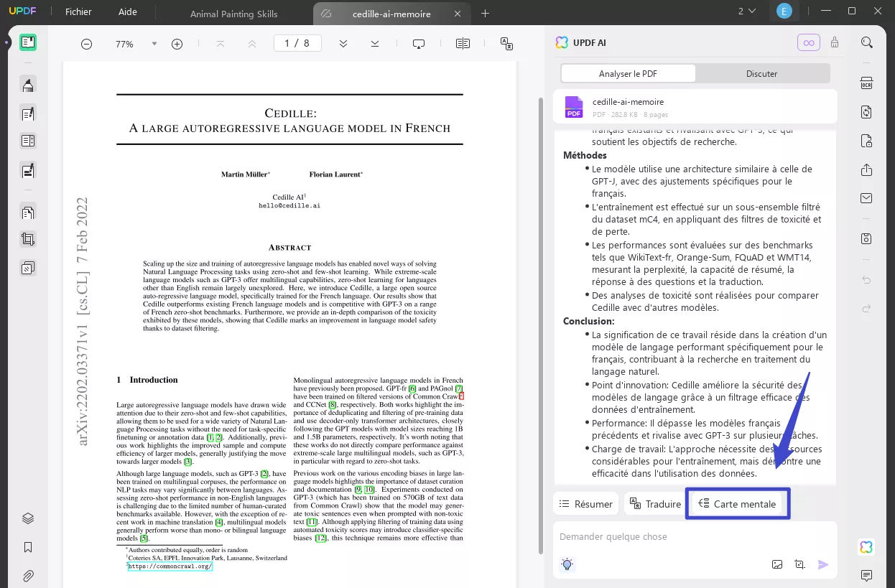Open the comments panel icon

tap(867, 576)
